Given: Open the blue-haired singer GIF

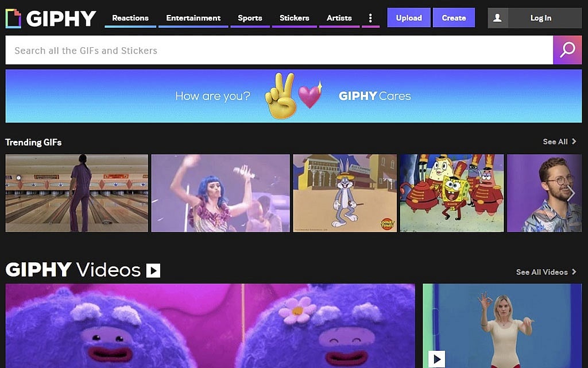Looking at the screenshot, I should (x=220, y=193).
